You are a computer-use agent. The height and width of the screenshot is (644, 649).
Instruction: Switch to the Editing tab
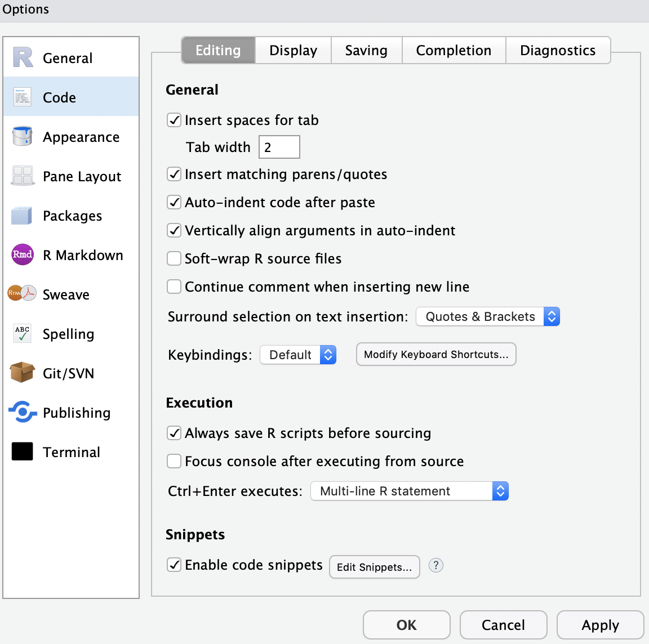tap(218, 50)
